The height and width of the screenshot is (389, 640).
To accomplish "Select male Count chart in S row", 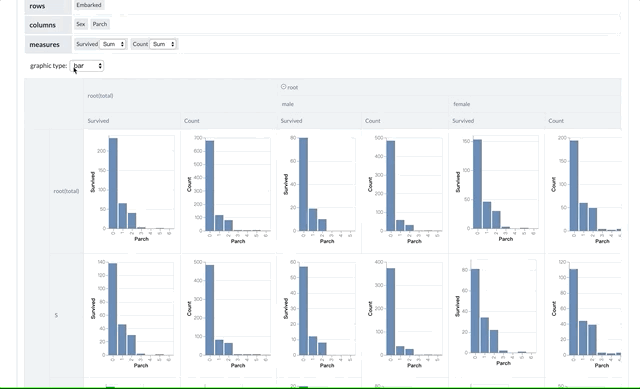I will (x=405, y=314).
